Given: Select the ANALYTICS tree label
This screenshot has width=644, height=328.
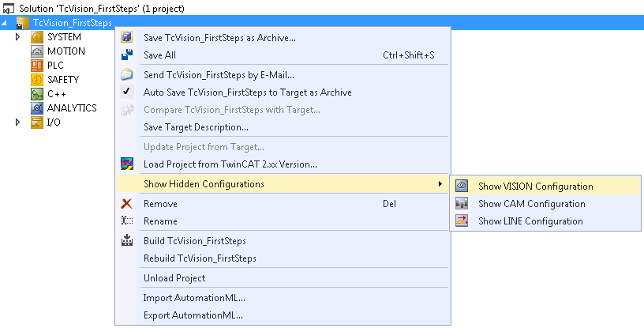Looking at the screenshot, I should pyautogui.click(x=72, y=108).
